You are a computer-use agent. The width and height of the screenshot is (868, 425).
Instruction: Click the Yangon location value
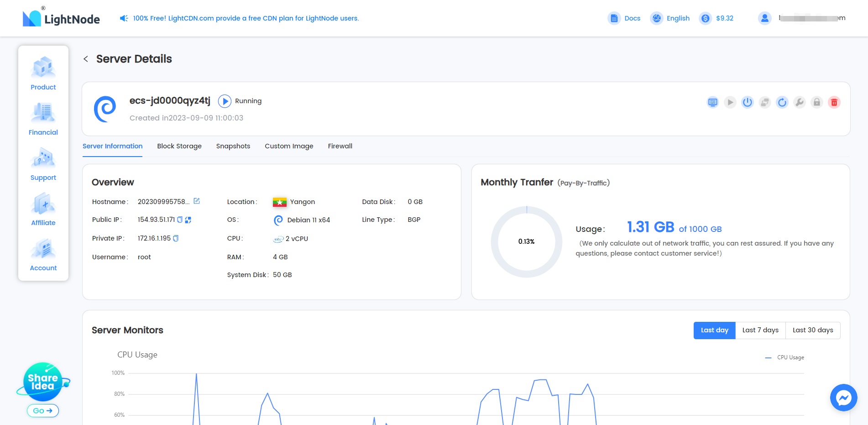click(x=303, y=202)
